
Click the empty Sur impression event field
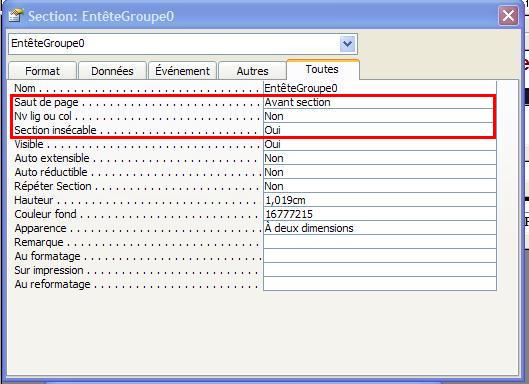[380, 270]
